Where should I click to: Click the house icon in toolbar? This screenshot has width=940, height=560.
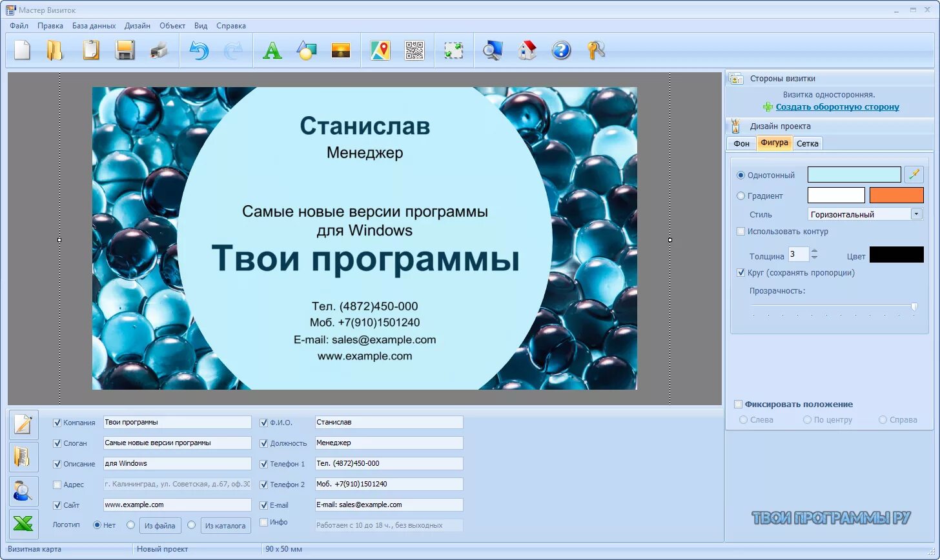[x=527, y=50]
